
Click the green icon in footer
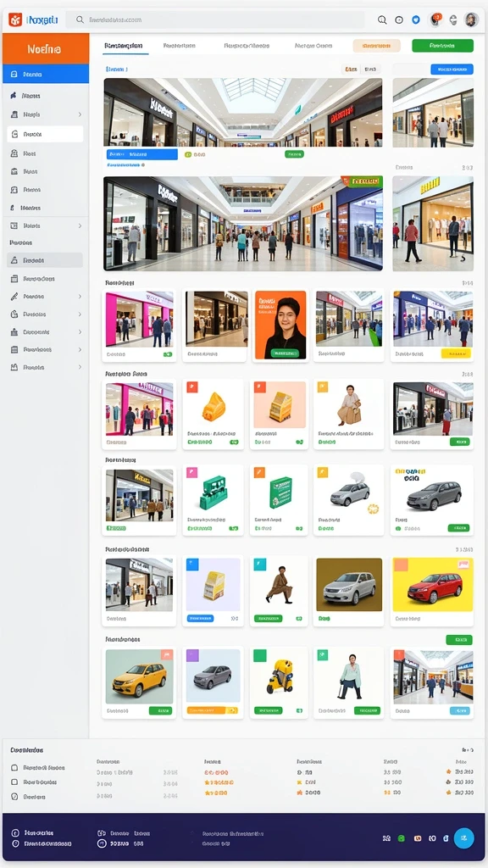(402, 838)
